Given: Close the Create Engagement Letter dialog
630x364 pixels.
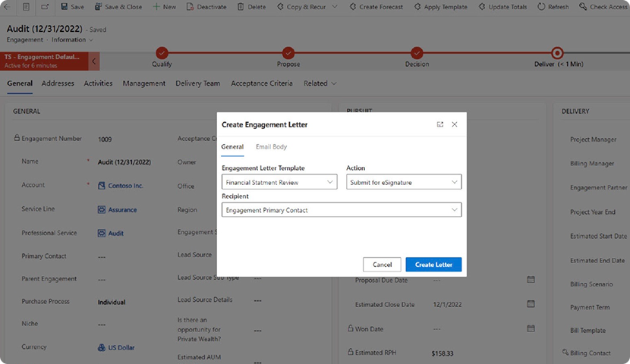Looking at the screenshot, I should pos(455,124).
